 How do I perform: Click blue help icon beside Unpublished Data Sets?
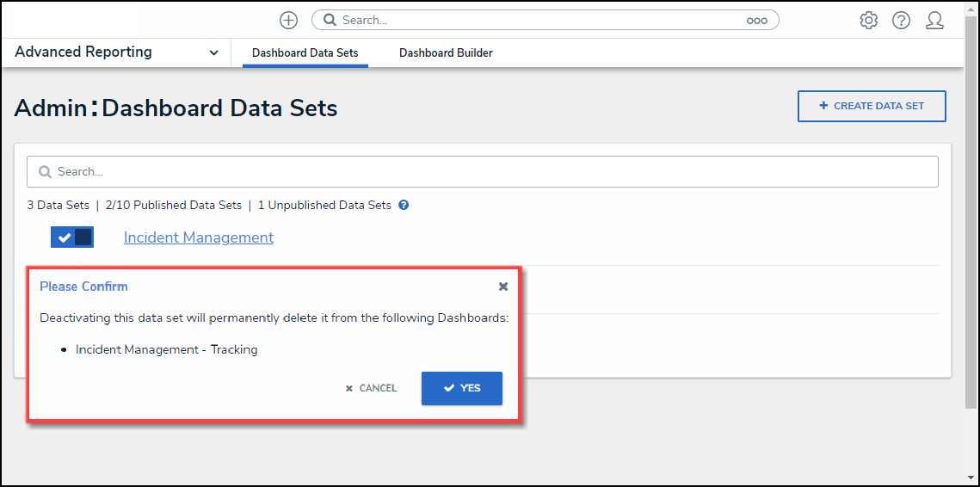(x=404, y=206)
